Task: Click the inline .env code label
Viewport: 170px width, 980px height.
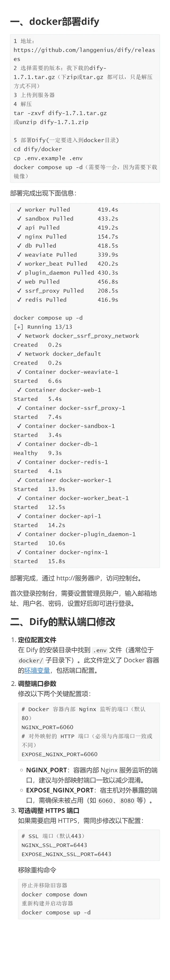Action: pos(100,650)
